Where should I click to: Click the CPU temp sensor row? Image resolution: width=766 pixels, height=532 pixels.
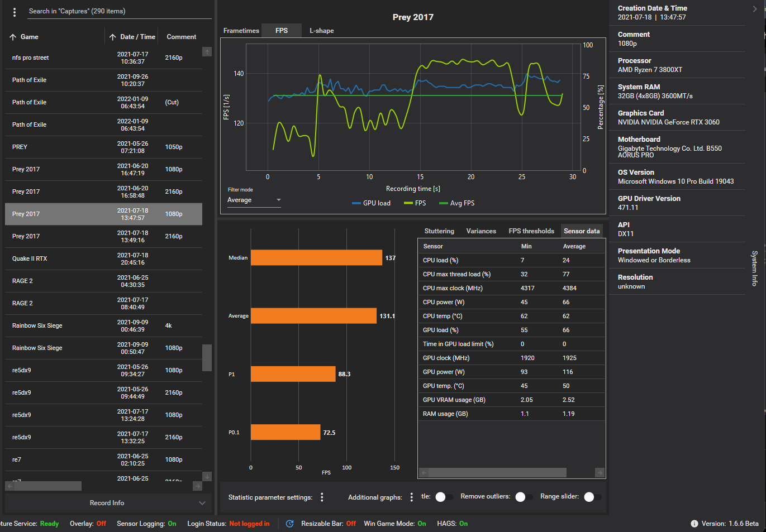tap(511, 316)
